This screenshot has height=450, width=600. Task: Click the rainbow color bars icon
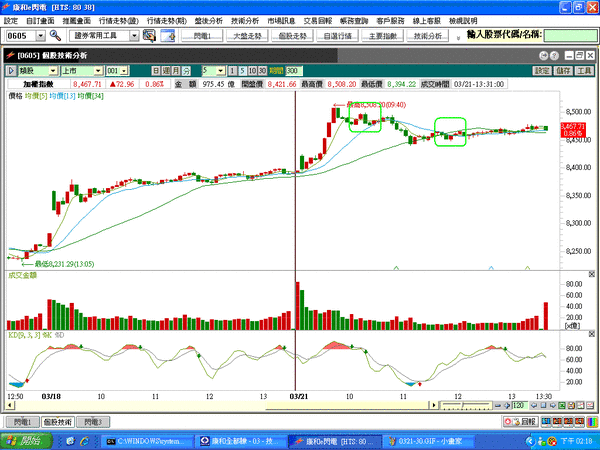point(592,422)
